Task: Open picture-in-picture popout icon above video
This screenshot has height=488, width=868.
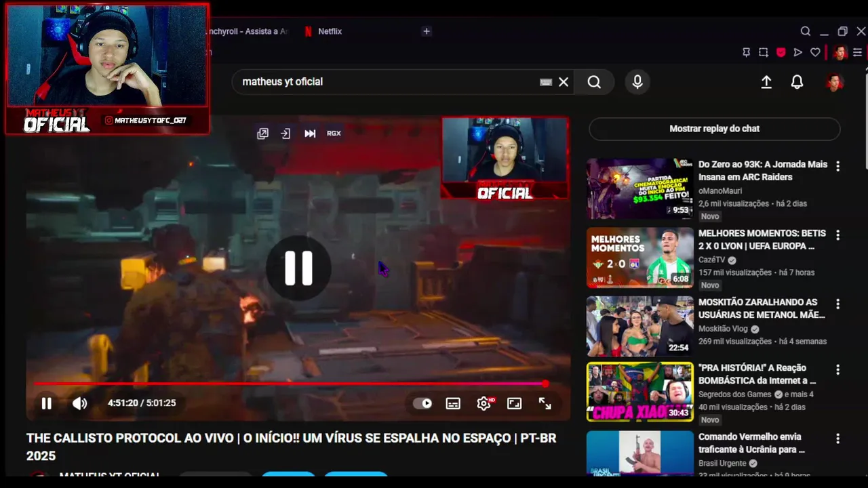Action: click(262, 134)
